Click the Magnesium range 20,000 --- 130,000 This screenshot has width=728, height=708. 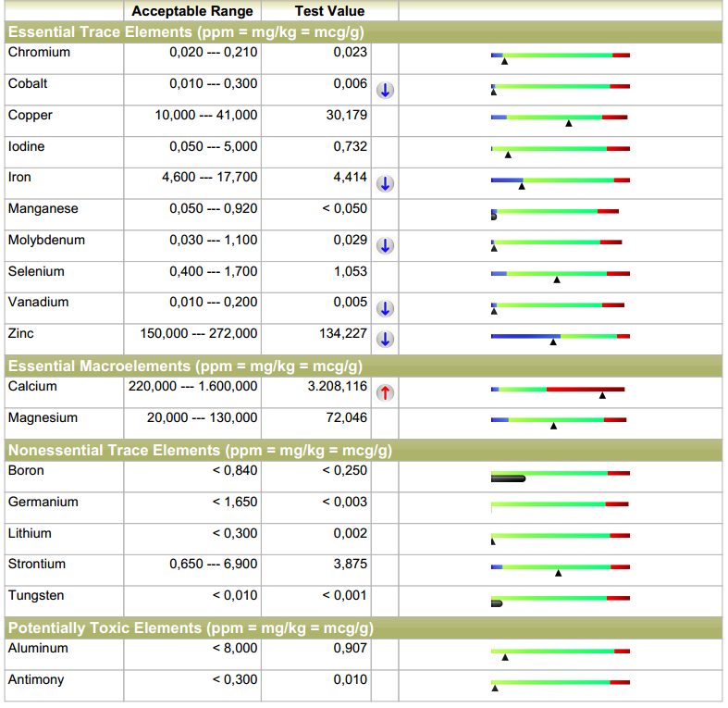coord(202,417)
